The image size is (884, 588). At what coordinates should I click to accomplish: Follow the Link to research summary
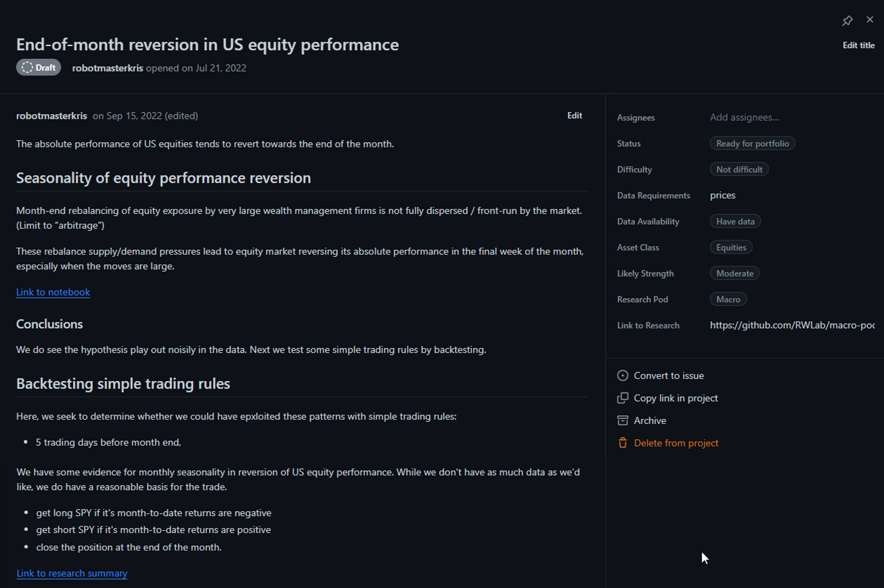click(x=72, y=573)
